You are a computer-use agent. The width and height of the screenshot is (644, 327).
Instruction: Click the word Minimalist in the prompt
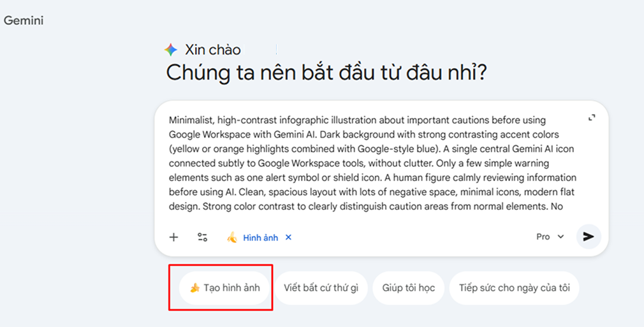191,120
